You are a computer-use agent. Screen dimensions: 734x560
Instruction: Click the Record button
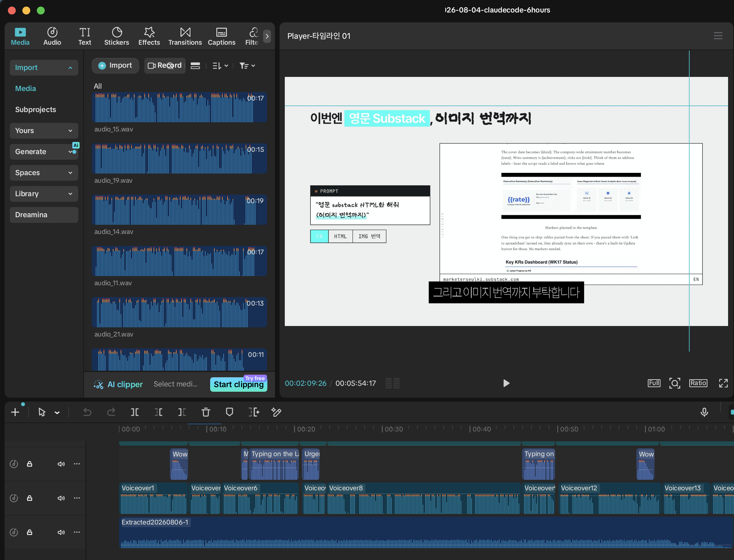click(x=165, y=66)
